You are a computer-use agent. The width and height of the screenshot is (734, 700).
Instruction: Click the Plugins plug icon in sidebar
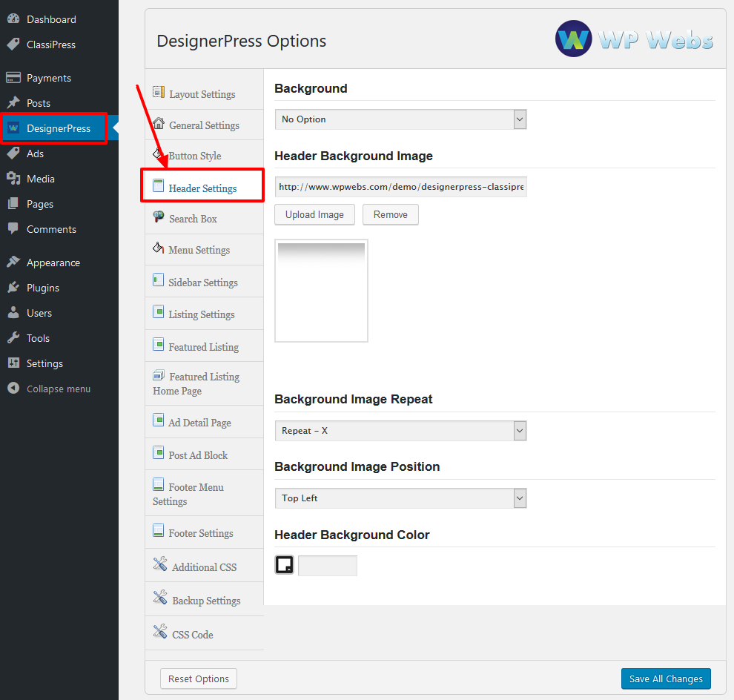click(x=13, y=288)
